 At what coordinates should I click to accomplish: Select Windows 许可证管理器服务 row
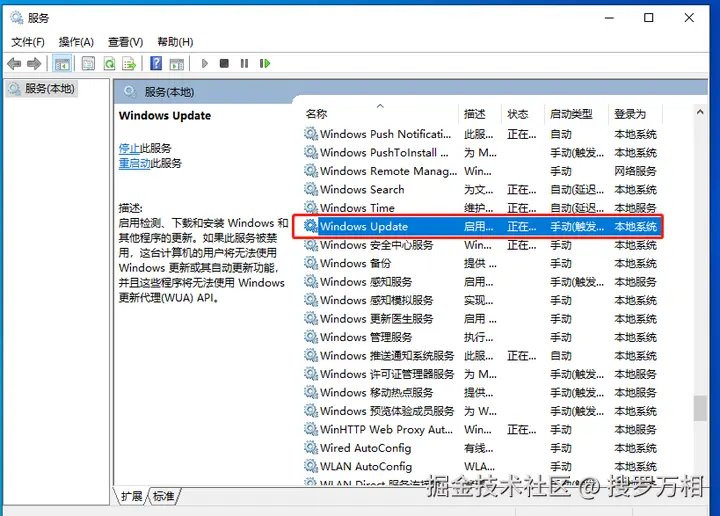482,374
